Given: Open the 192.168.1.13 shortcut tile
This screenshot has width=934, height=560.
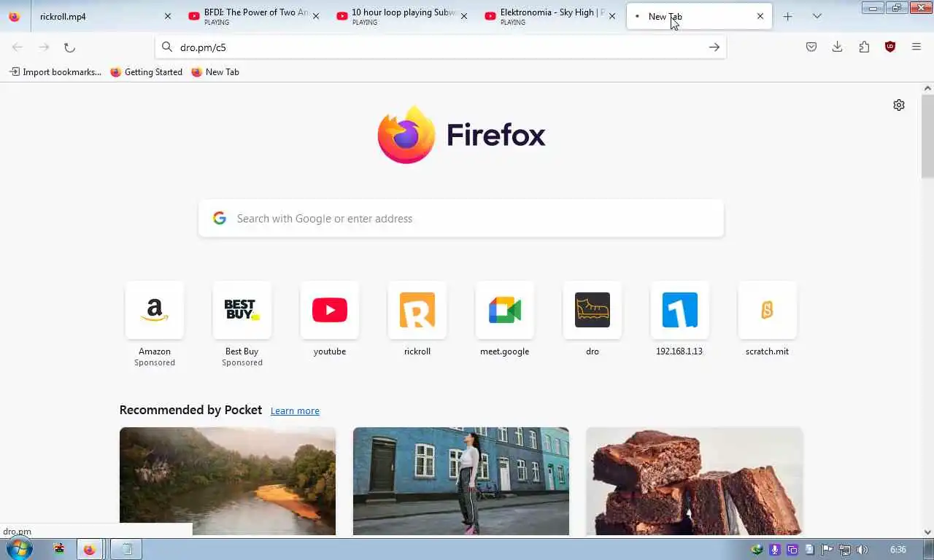Looking at the screenshot, I should coord(679,310).
